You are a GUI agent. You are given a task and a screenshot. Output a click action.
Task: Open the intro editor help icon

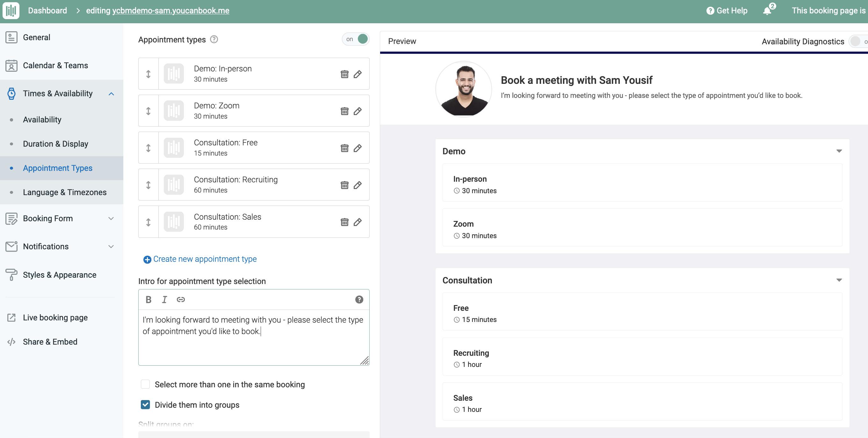click(359, 299)
